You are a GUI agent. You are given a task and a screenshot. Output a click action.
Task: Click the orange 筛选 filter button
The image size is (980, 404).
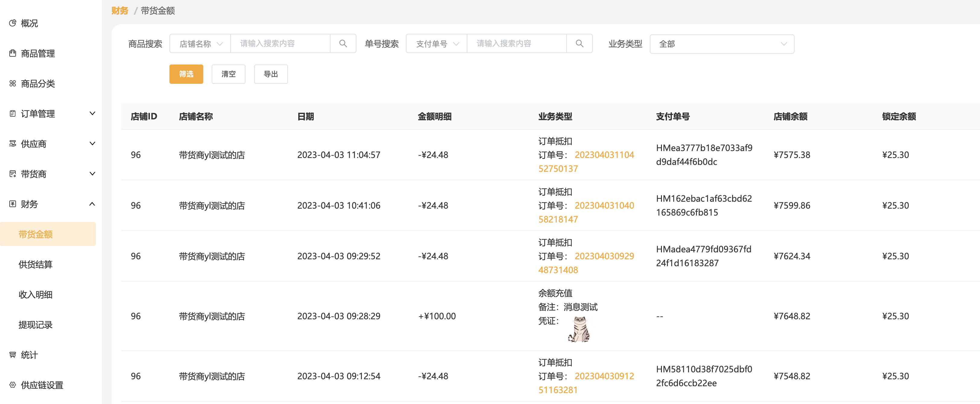point(186,74)
